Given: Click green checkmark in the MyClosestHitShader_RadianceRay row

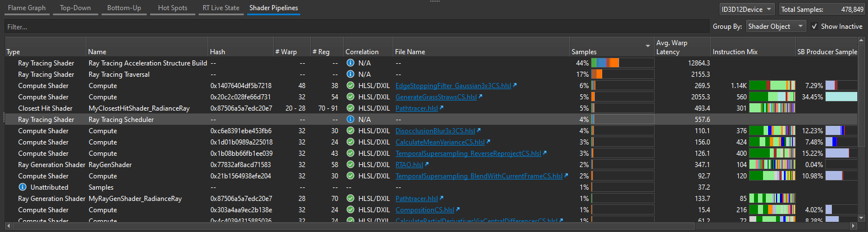Looking at the screenshot, I should pyautogui.click(x=350, y=108).
